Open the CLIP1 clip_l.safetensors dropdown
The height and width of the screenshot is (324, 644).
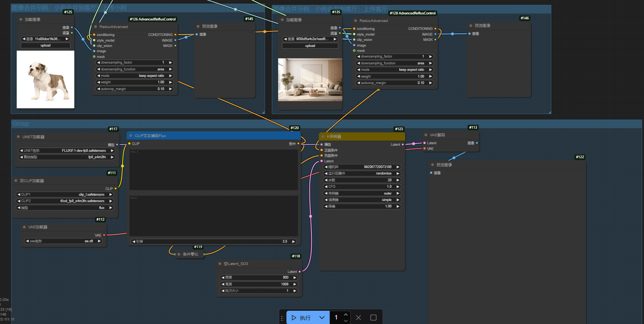65,195
